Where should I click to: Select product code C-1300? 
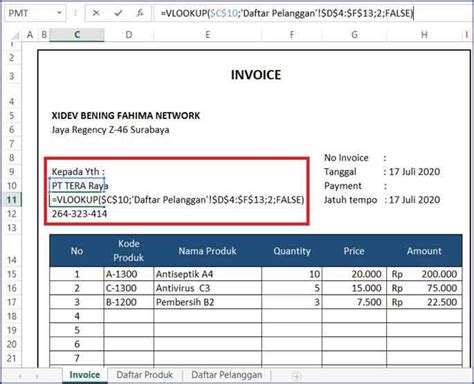(x=129, y=288)
